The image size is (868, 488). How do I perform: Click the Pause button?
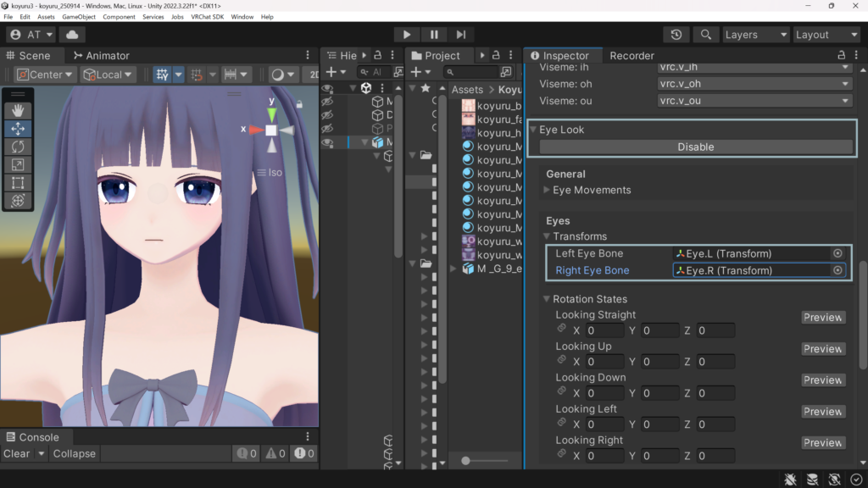(434, 35)
